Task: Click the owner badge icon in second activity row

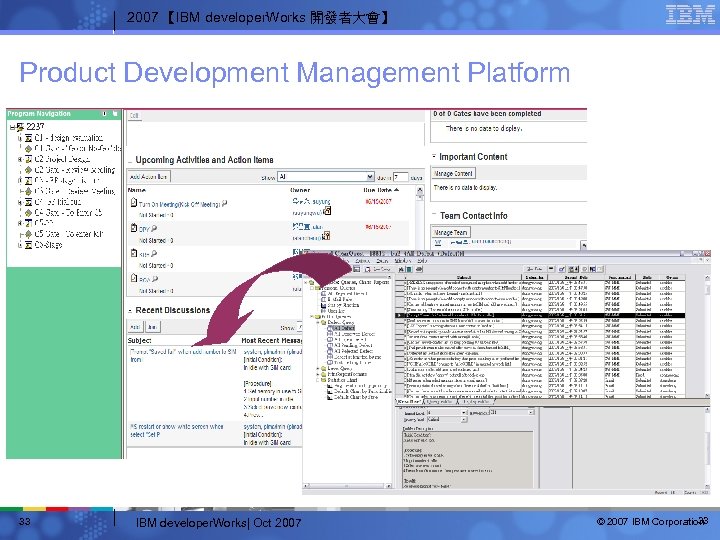Action: pyautogui.click(x=326, y=236)
